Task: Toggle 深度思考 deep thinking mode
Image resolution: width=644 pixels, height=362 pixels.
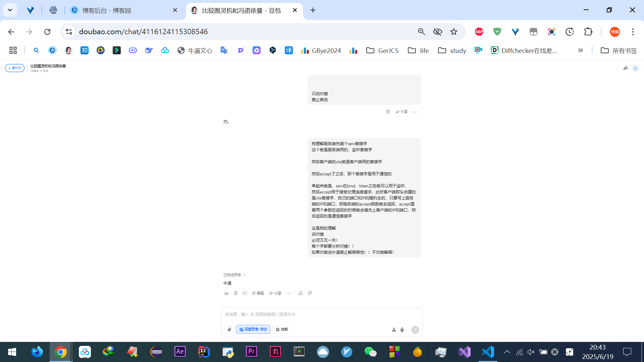Action: (x=253, y=329)
